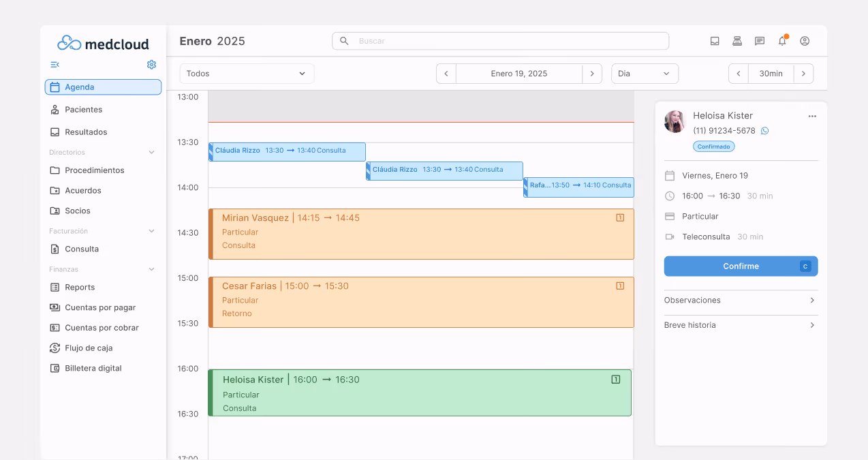Image resolution: width=868 pixels, height=460 pixels.
Task: Open the messages chat icon in top bar
Action: (759, 41)
